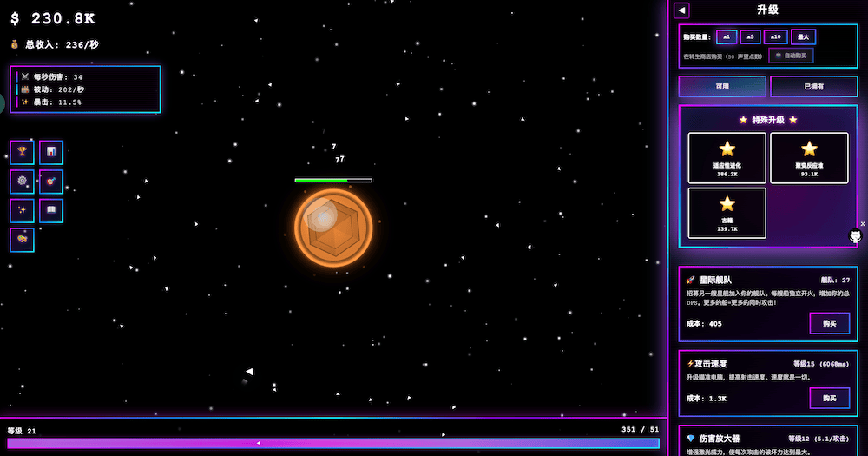
Task: Open the bar chart statistics icon
Action: coord(51,153)
